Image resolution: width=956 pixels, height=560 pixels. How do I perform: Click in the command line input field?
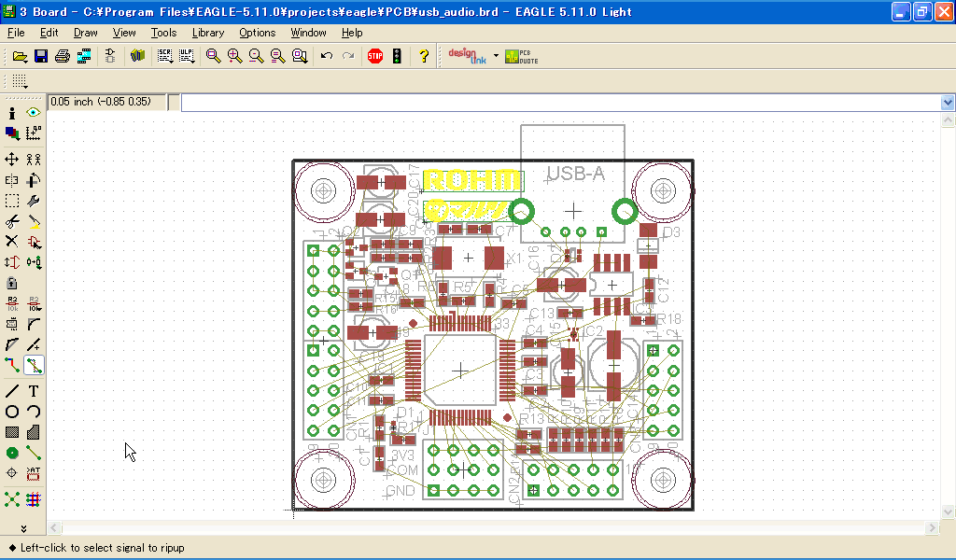coord(560,103)
